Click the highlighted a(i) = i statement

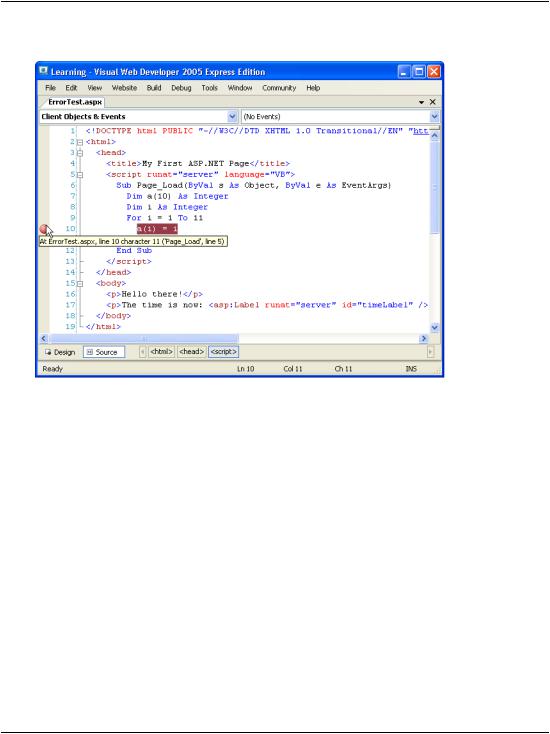pos(157,229)
